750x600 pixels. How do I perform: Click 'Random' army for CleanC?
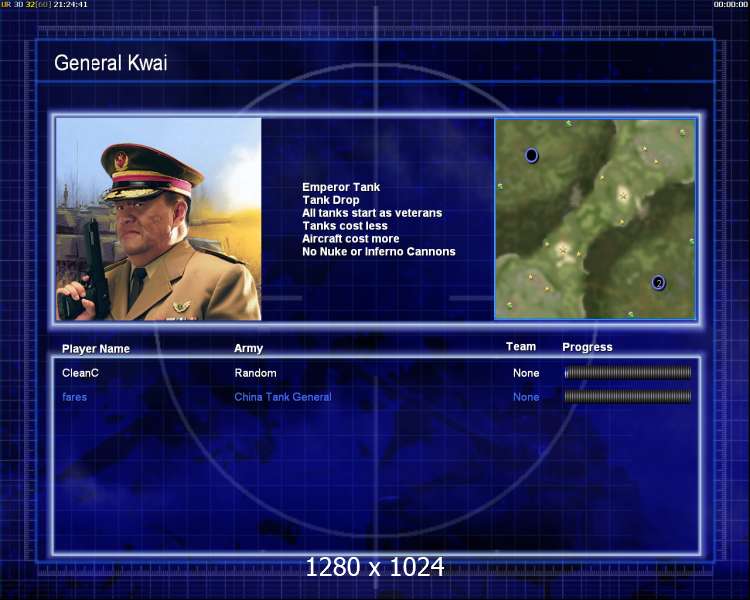pyautogui.click(x=255, y=373)
